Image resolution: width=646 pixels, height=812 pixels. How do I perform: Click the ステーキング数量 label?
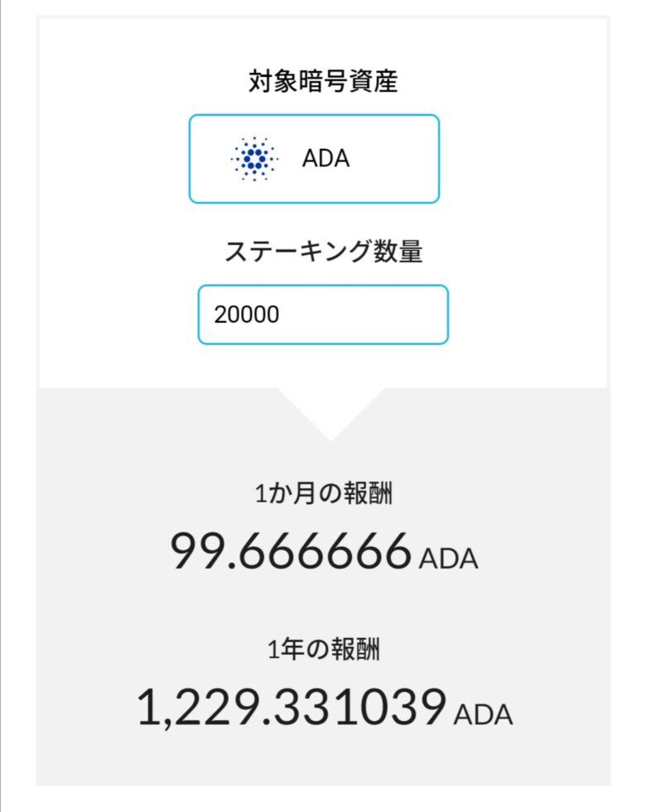click(x=323, y=251)
